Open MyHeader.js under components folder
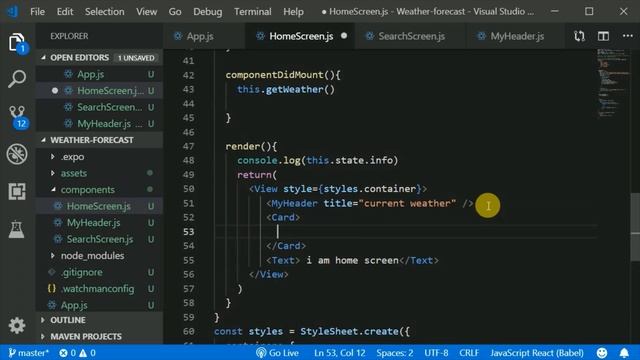The image size is (640, 360). [100, 222]
